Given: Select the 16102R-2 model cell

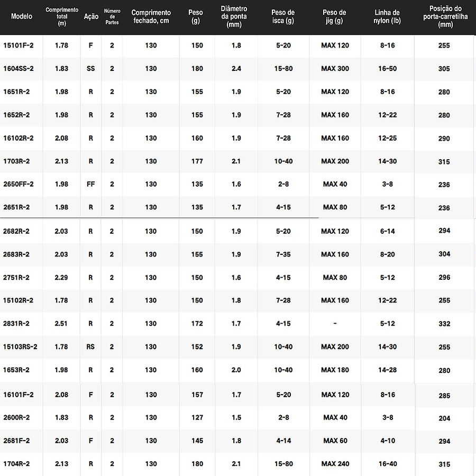Looking at the screenshot, I should tap(19, 138).
